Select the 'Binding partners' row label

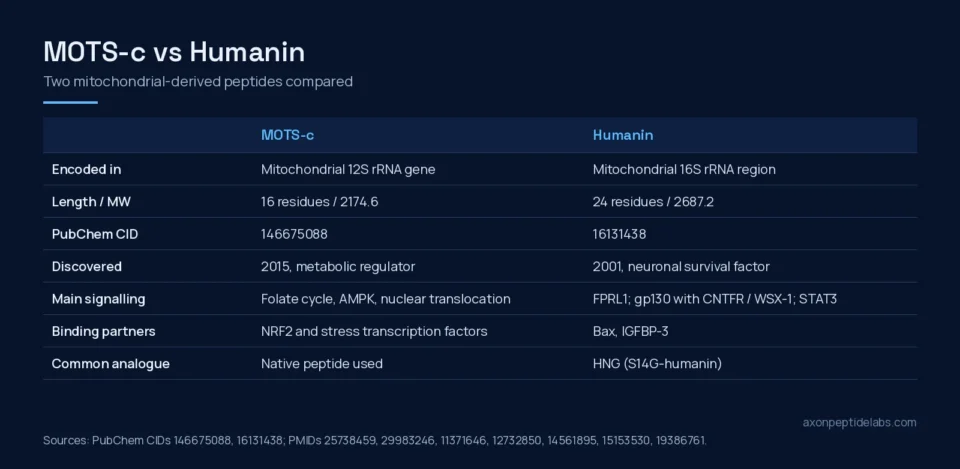pyautogui.click(x=103, y=332)
